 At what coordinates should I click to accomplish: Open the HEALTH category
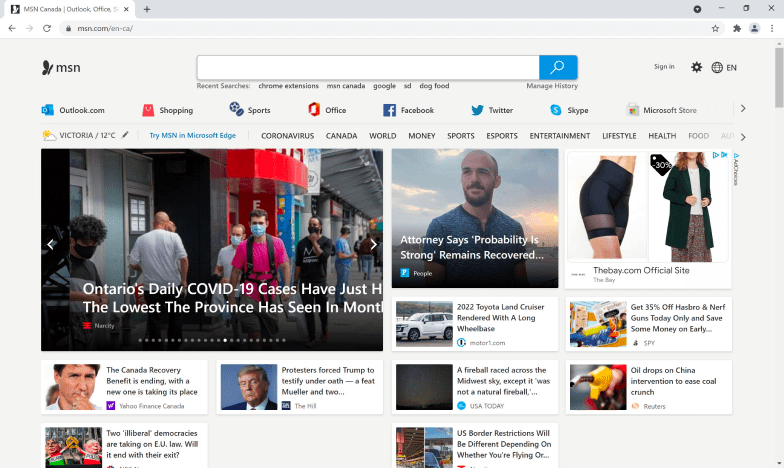click(x=662, y=136)
